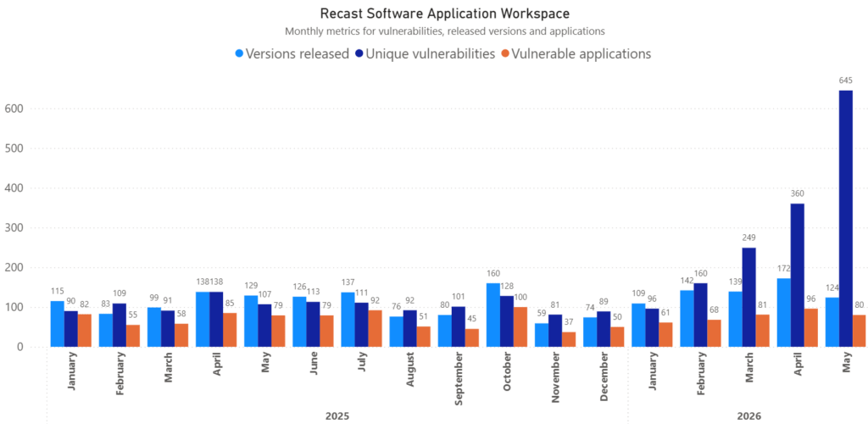Click the '124' data label
The height and width of the screenshot is (424, 868).
tap(832, 287)
